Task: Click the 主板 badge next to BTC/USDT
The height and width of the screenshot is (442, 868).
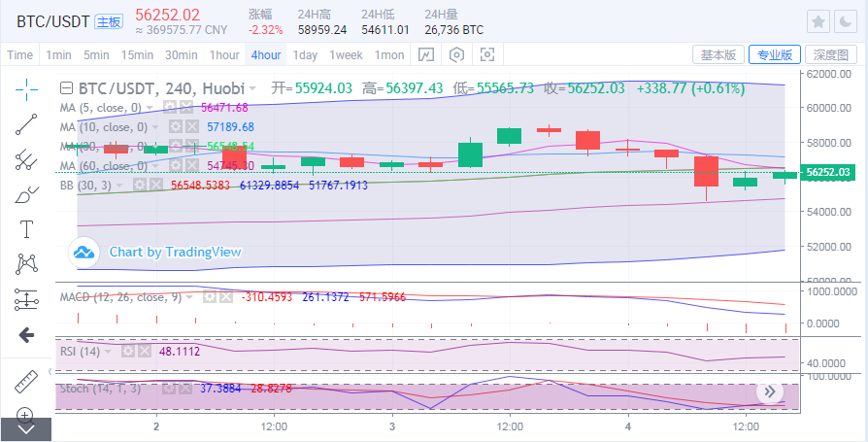Action: [x=109, y=21]
